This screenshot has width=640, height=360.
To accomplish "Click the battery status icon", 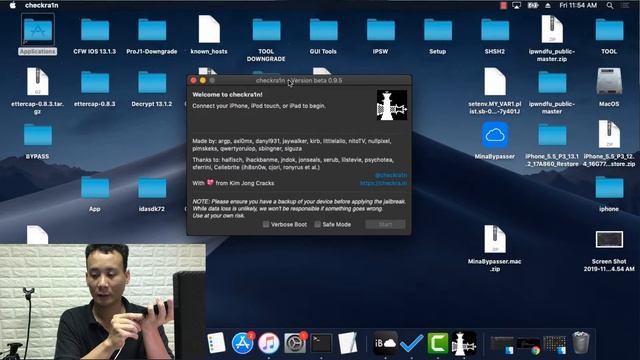I will pos(533,5).
